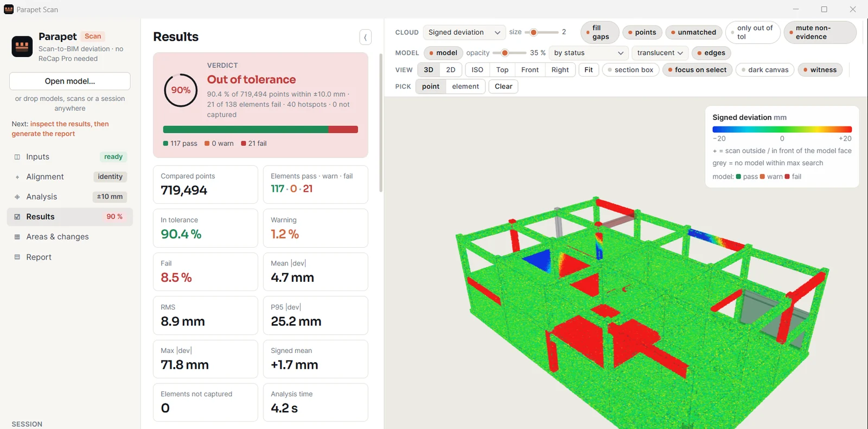The image size is (868, 429).
Task: Click the Signed deviation color scale bar
Action: point(782,130)
